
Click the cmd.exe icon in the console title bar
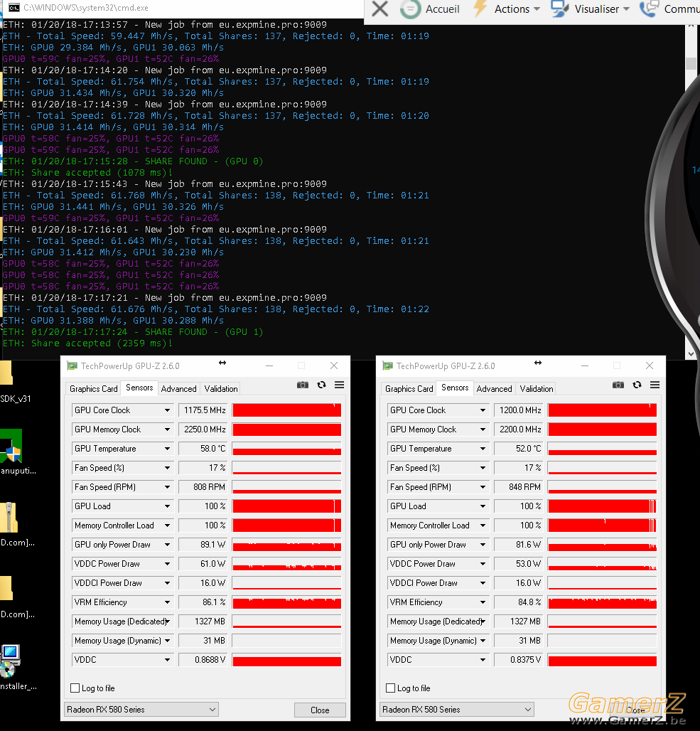click(x=14, y=7)
